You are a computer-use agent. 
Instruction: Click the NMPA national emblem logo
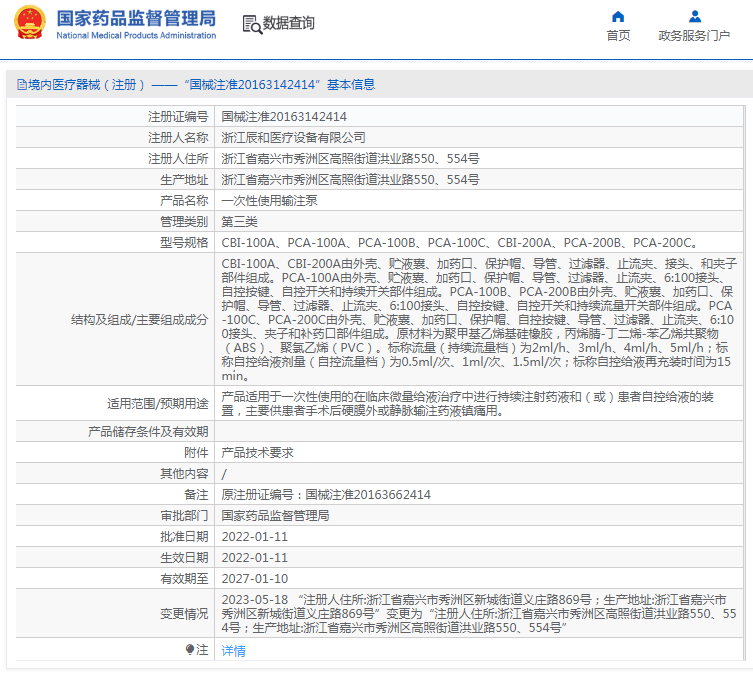[30, 23]
